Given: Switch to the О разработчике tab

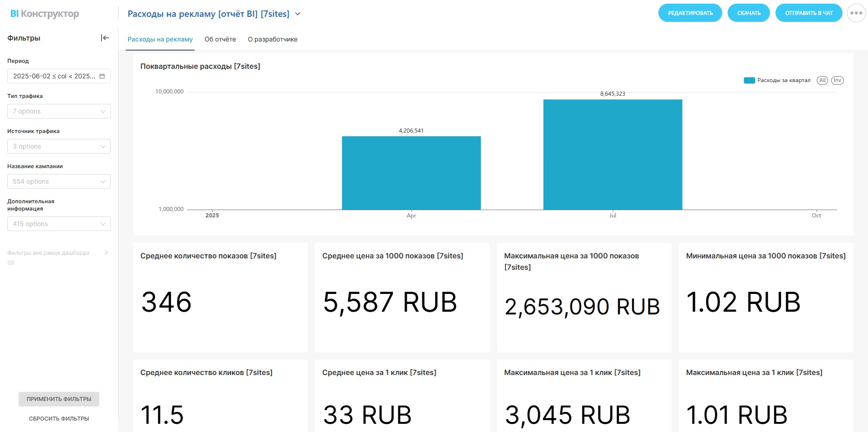Looking at the screenshot, I should tap(272, 39).
